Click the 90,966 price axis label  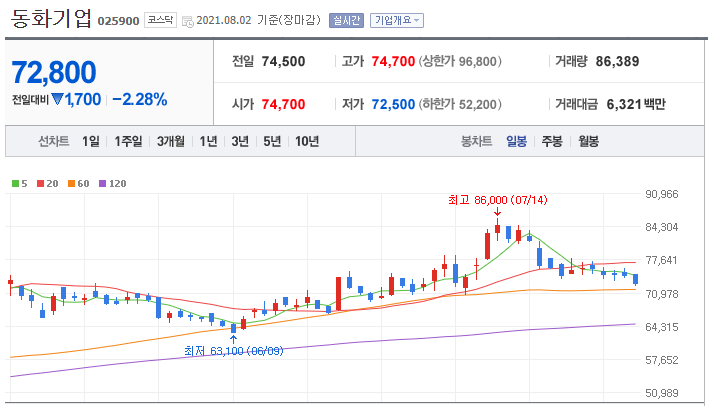[x=661, y=194]
